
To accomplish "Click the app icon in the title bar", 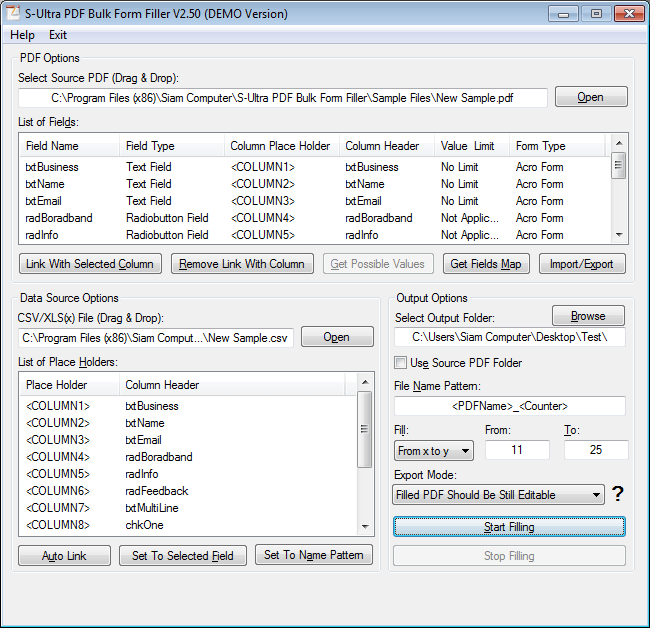I will 12,13.
